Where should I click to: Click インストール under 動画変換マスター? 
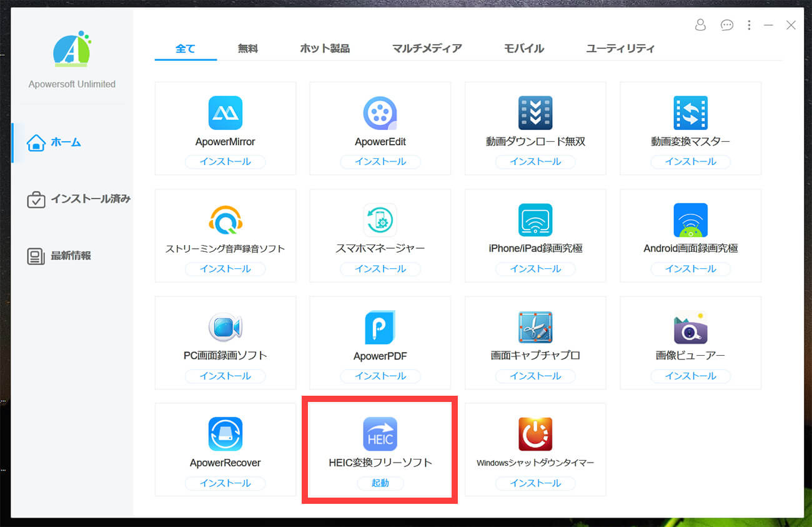690,162
